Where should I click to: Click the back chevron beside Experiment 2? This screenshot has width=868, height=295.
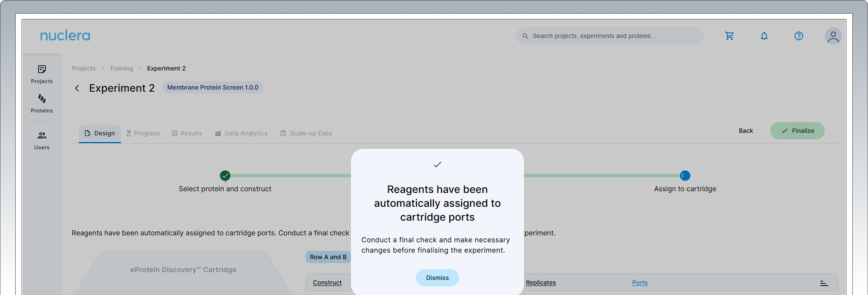77,88
